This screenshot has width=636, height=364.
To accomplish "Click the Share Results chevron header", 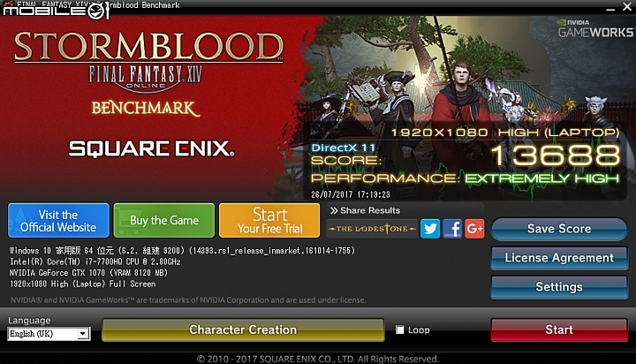I will click(x=365, y=210).
